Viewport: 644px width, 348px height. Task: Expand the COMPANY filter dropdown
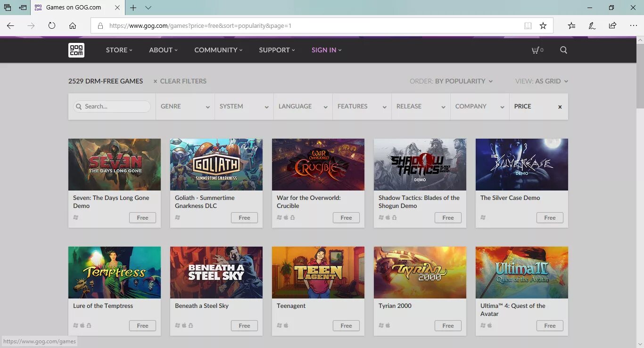480,107
